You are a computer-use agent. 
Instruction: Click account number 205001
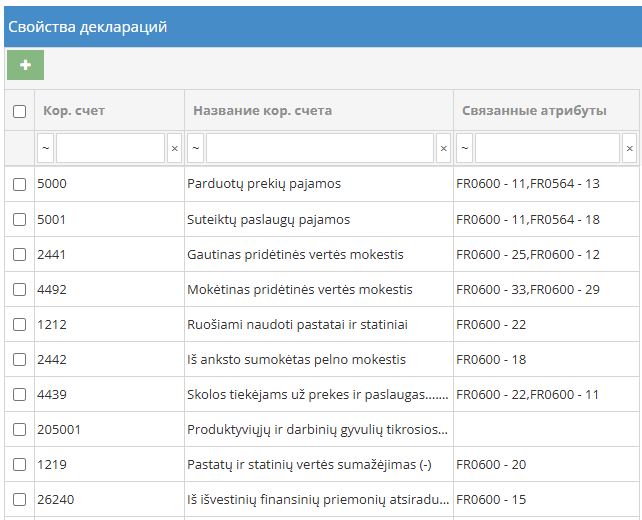pos(59,430)
